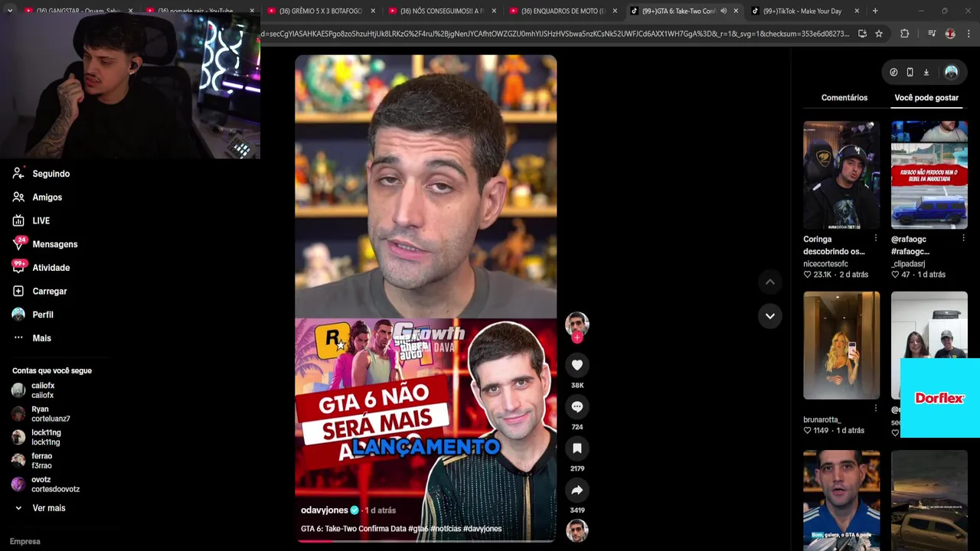The height and width of the screenshot is (551, 980).
Task: Mute the GTA 6 tab audio icon
Action: tap(724, 11)
